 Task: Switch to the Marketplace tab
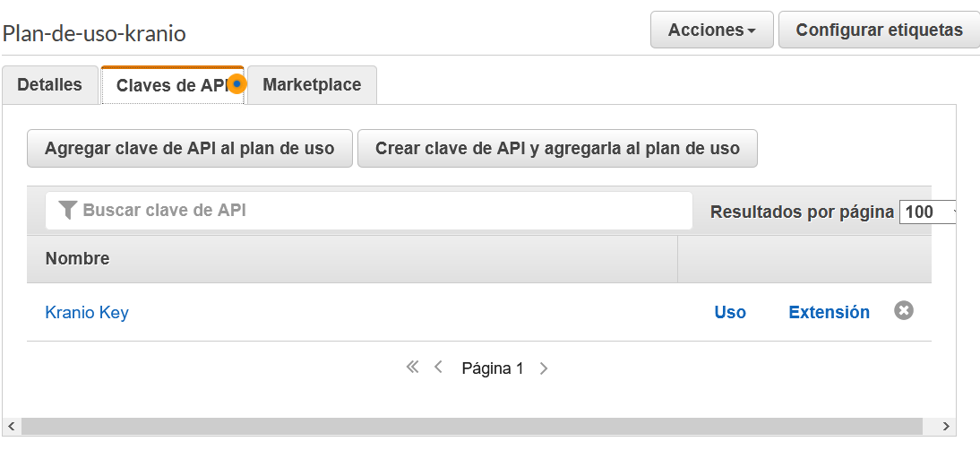(312, 85)
